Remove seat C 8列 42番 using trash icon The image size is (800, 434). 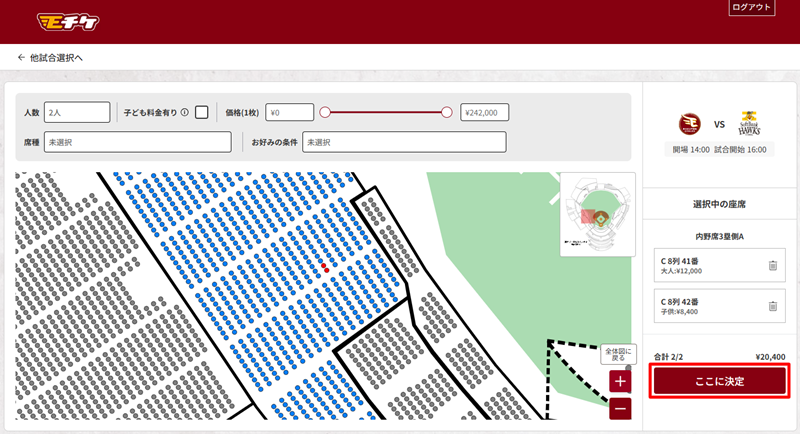[772, 306]
